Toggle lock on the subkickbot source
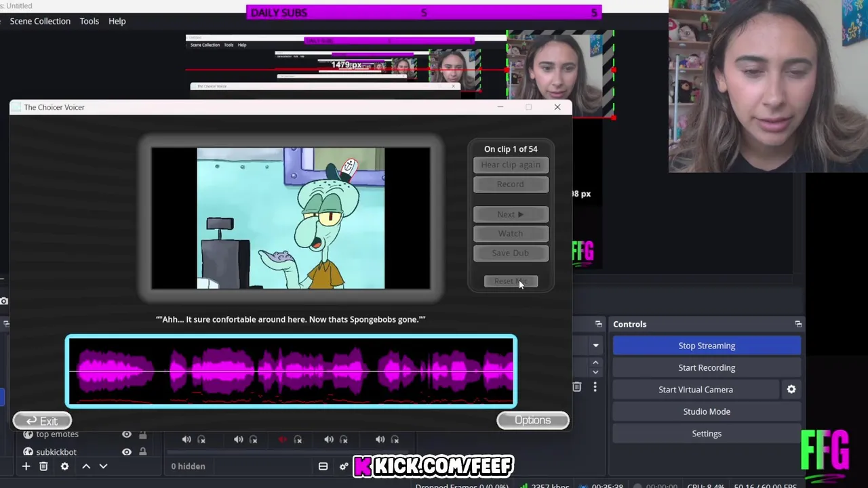868x488 pixels. (143, 452)
